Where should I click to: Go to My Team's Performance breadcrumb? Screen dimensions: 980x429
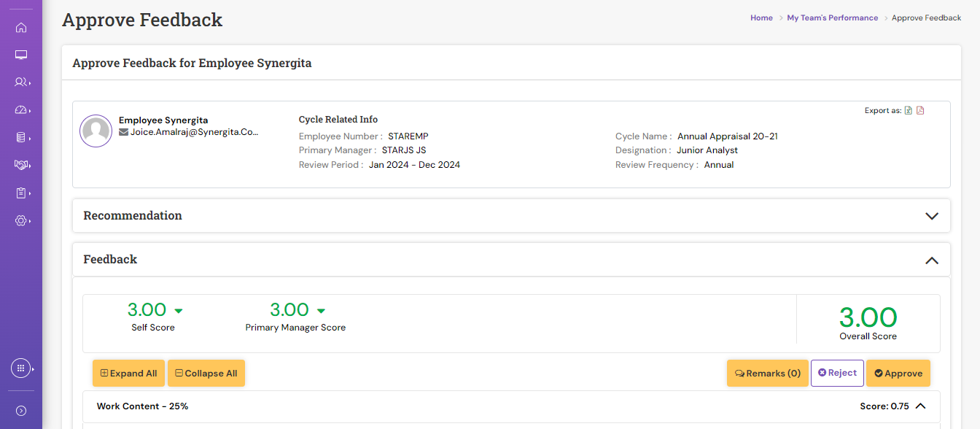pos(832,18)
